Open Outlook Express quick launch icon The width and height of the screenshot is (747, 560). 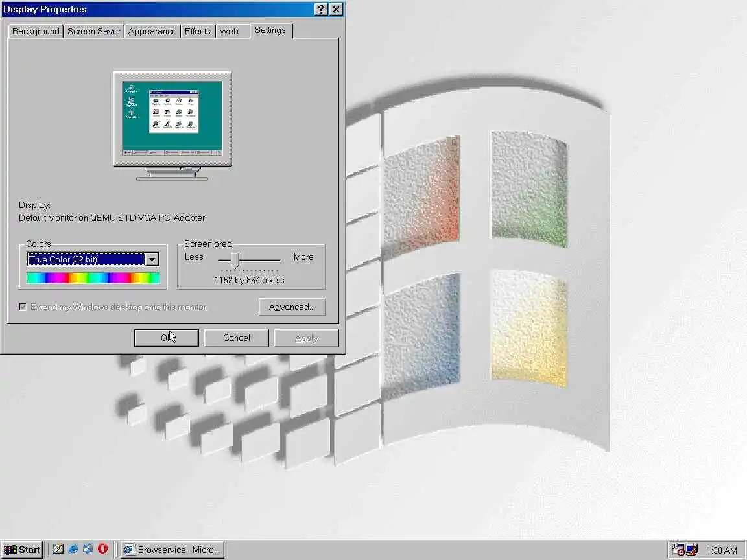(88, 549)
